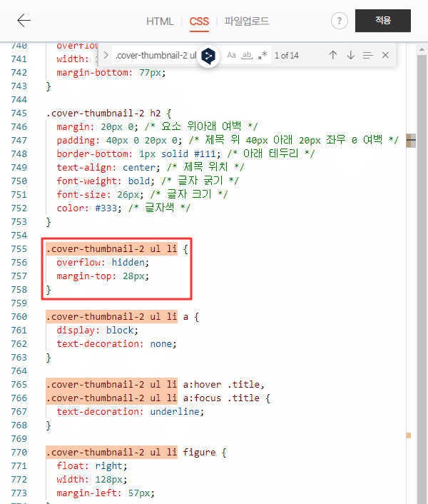This screenshot has width=428, height=504.
Task: Click the 적용 apply button
Action: pos(383,21)
